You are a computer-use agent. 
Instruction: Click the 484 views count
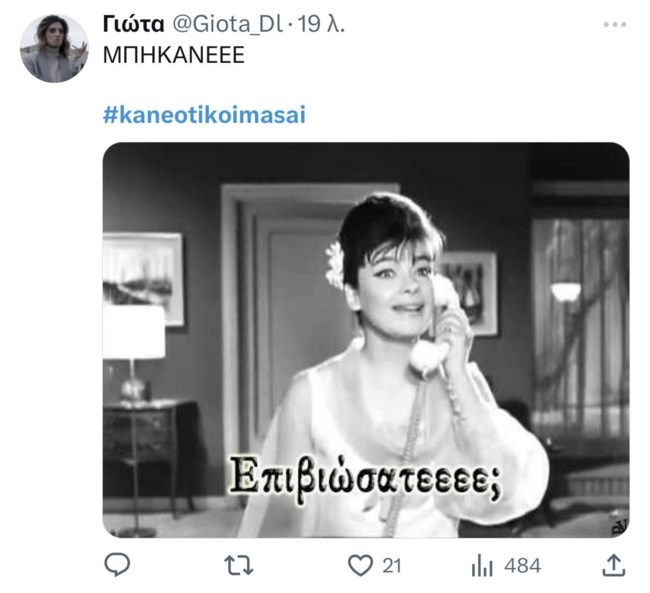pyautogui.click(x=522, y=566)
